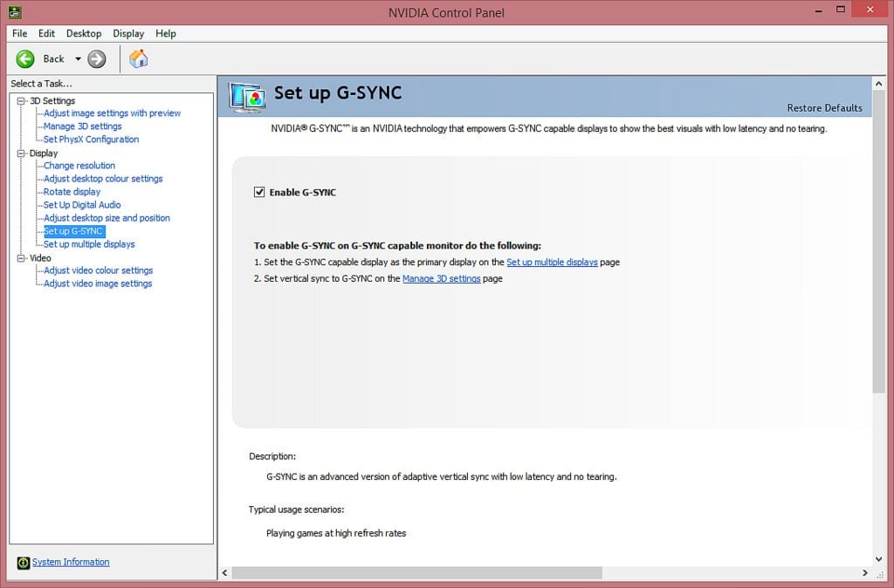Image resolution: width=894 pixels, height=588 pixels.
Task: Open the System Information link
Action: (71, 562)
